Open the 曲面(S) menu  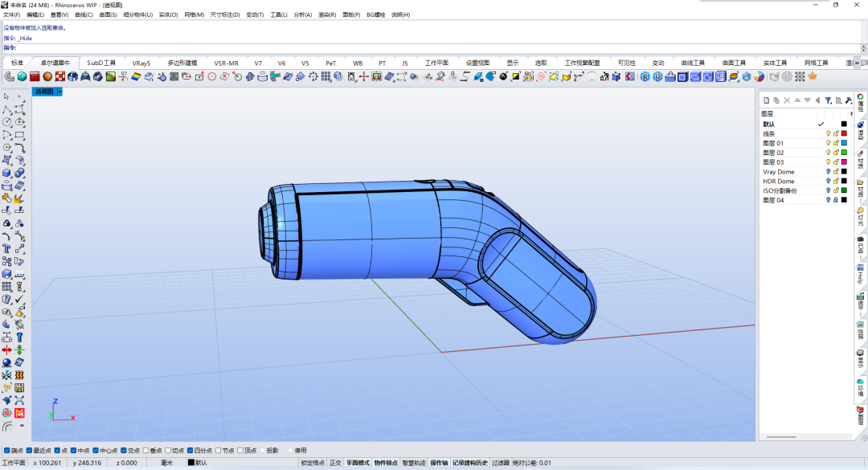point(108,15)
